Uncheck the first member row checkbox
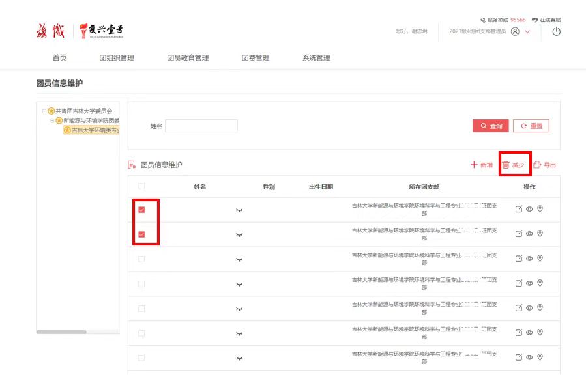Screen dimensions: 586x392 point(141,210)
